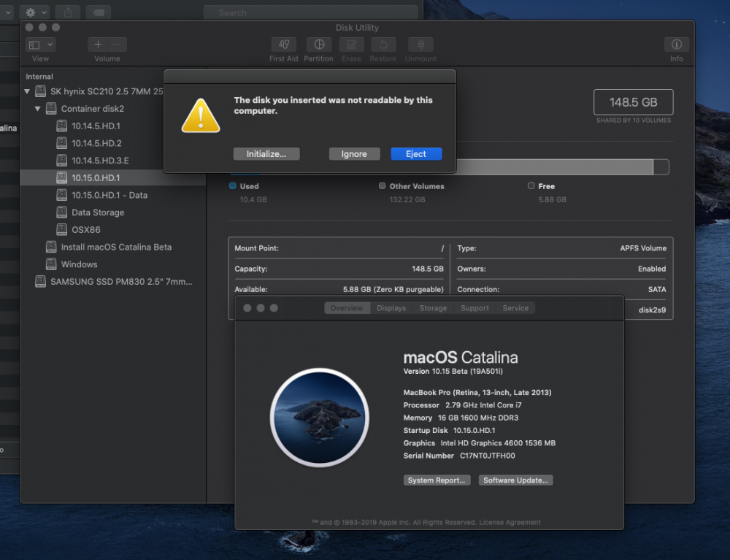Viewport: 730px width, 560px height.
Task: Click the First Aid toolbar icon
Action: 283,45
